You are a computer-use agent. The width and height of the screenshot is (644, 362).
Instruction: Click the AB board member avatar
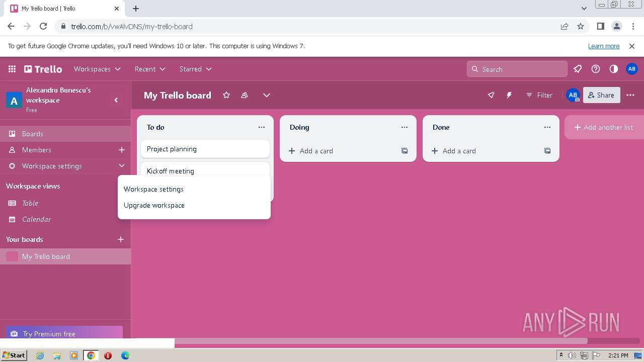click(573, 95)
